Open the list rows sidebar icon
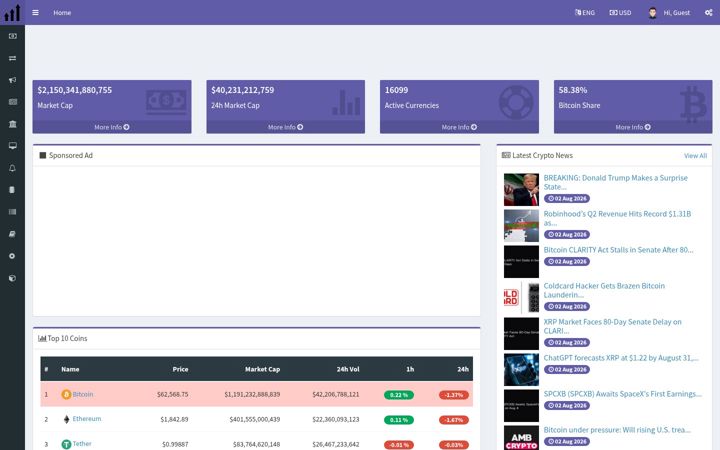The width and height of the screenshot is (720, 450). 12,212
